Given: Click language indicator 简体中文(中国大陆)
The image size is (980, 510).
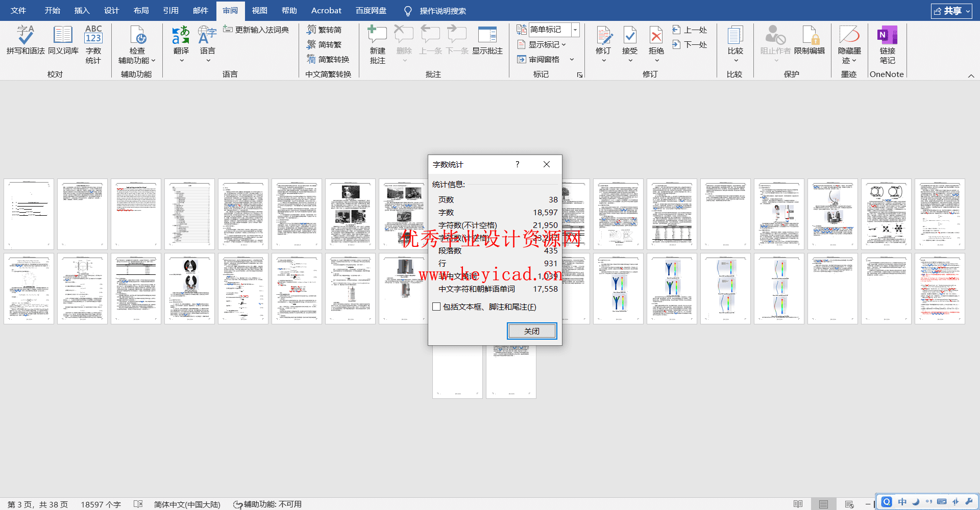Looking at the screenshot, I should 187,504.
